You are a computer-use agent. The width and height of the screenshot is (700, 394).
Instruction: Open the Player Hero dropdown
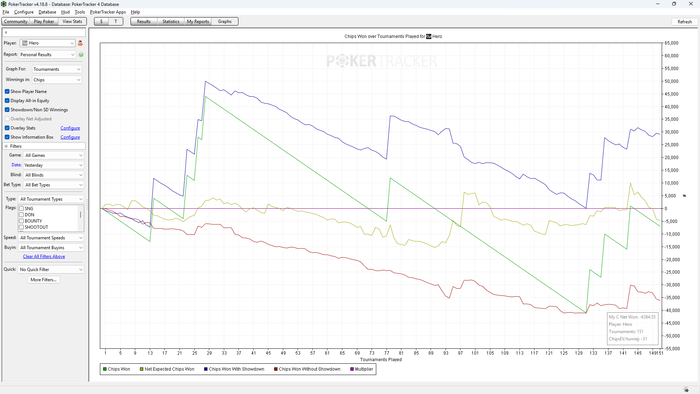coord(47,43)
